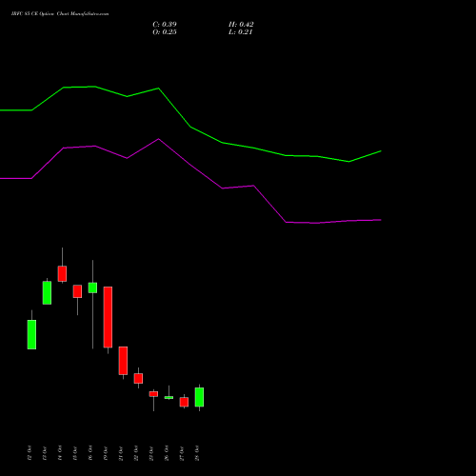Click the red candle above 22 Oct
This screenshot has height=476, width=476.
[x=138, y=378]
